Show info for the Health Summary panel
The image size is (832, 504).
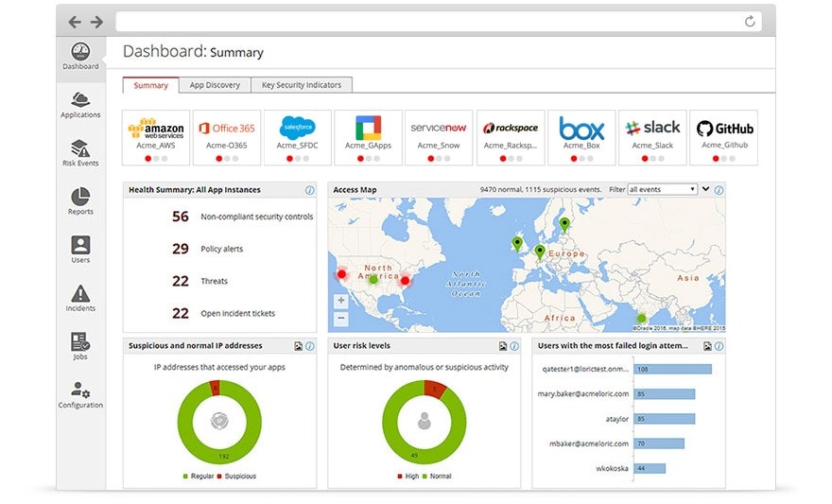[x=309, y=190]
